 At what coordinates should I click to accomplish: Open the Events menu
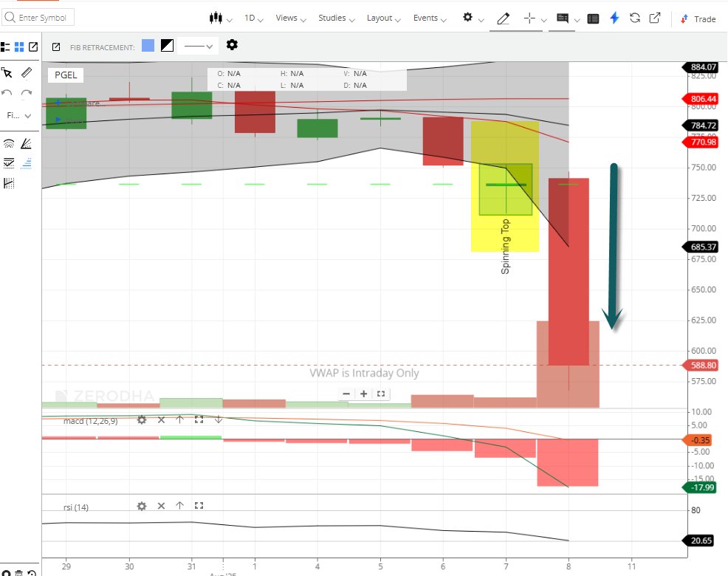click(430, 18)
